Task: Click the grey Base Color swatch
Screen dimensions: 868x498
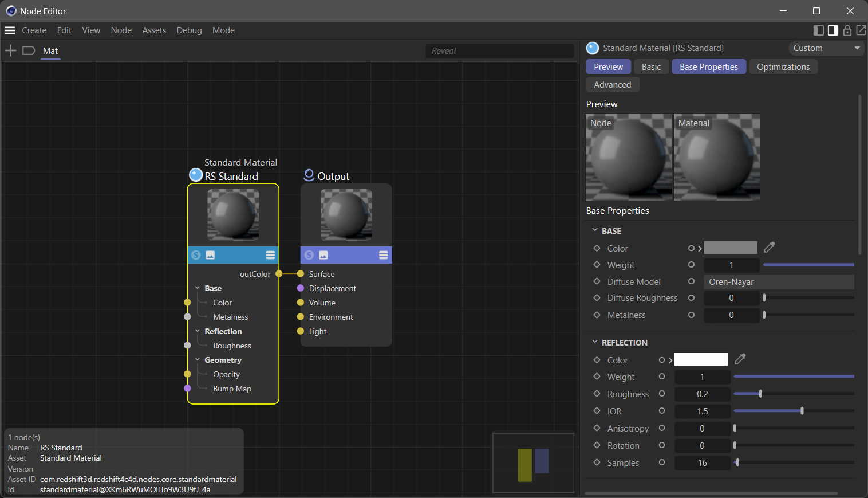Action: 731,248
